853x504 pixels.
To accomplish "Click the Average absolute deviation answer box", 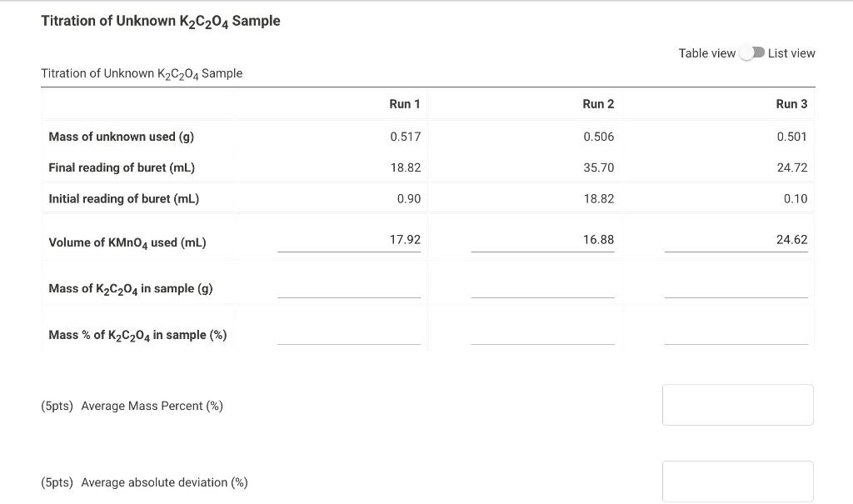I will pyautogui.click(x=737, y=481).
